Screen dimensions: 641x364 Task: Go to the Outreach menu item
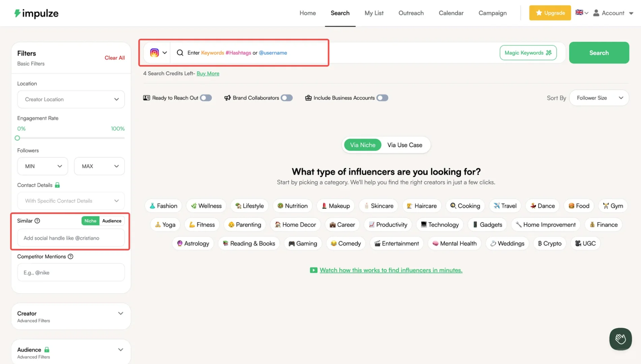411,13
